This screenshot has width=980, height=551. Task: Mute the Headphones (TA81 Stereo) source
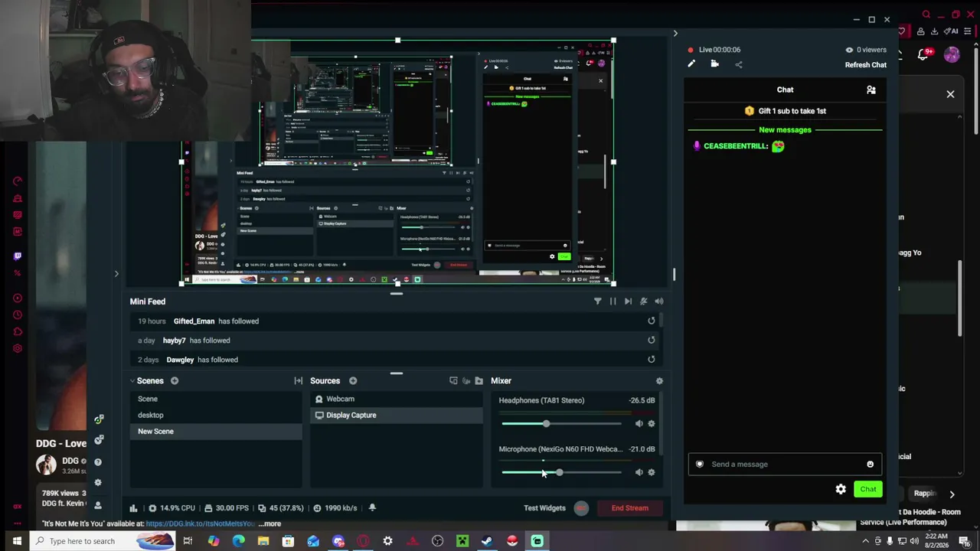[639, 423]
